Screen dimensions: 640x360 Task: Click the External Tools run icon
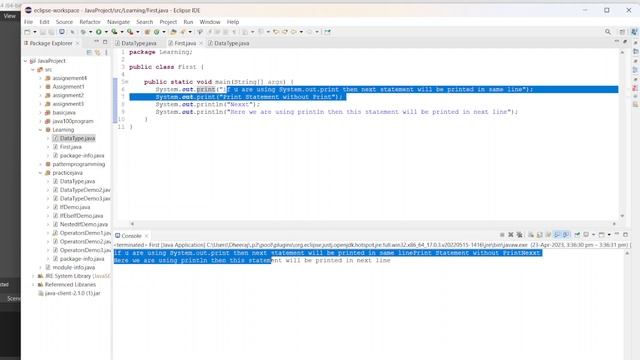[130, 32]
